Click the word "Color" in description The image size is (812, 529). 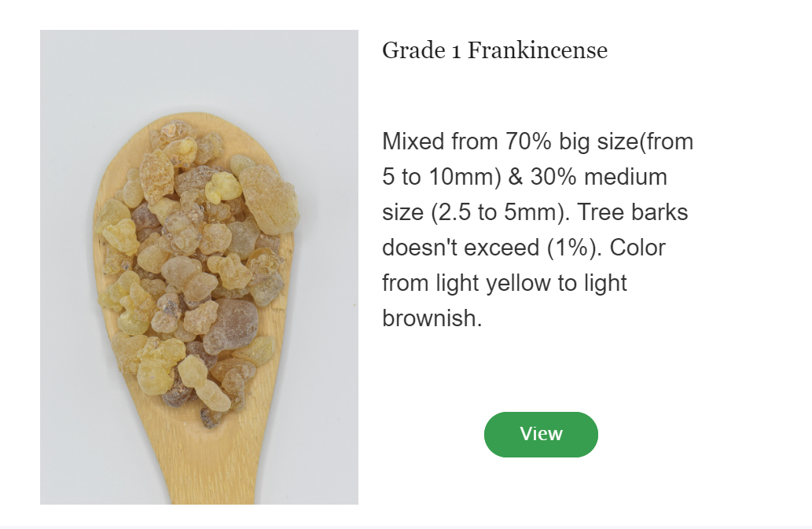637,248
